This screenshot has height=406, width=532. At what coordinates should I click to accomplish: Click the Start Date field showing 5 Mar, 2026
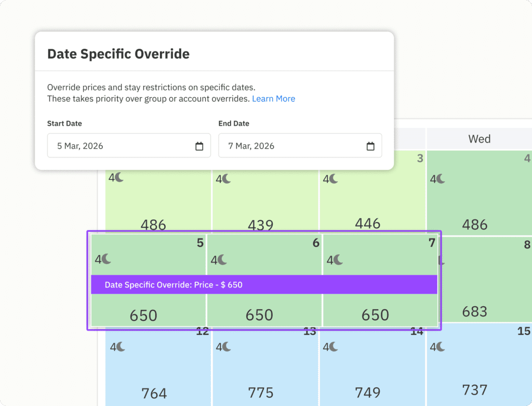pyautogui.click(x=122, y=146)
